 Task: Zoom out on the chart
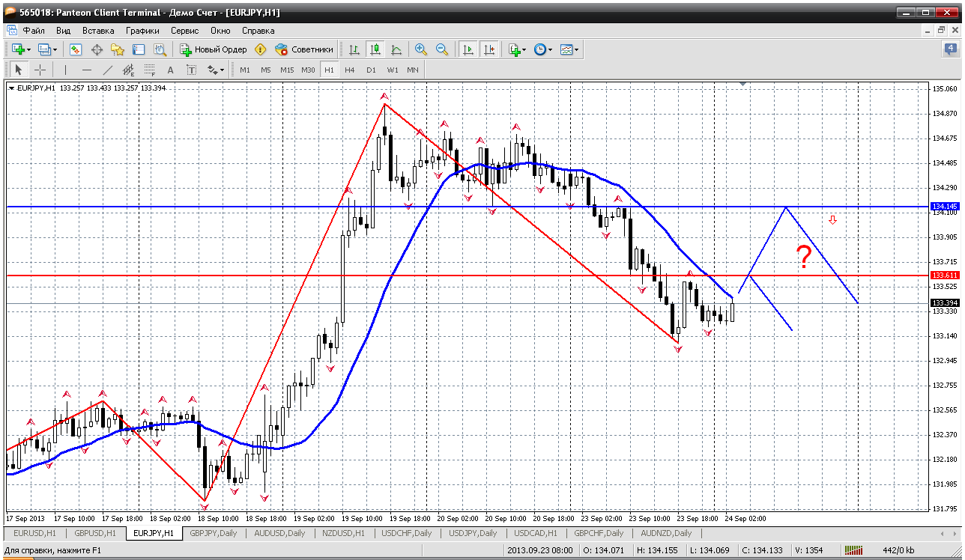[x=442, y=49]
